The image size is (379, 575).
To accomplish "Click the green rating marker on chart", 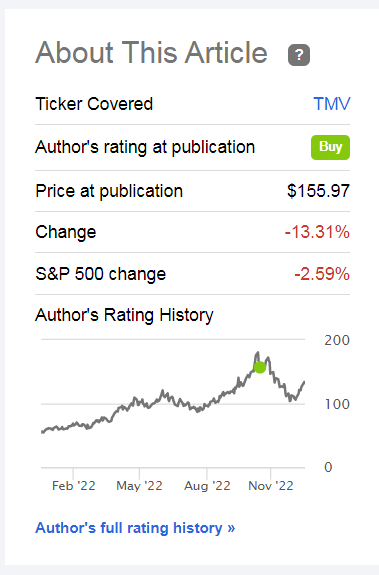I will click(260, 367).
